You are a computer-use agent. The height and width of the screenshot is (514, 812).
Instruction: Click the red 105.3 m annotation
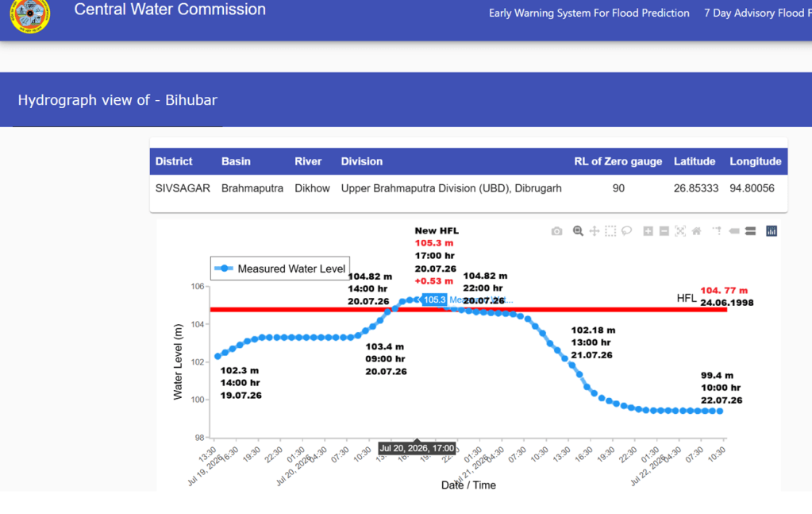click(x=434, y=243)
